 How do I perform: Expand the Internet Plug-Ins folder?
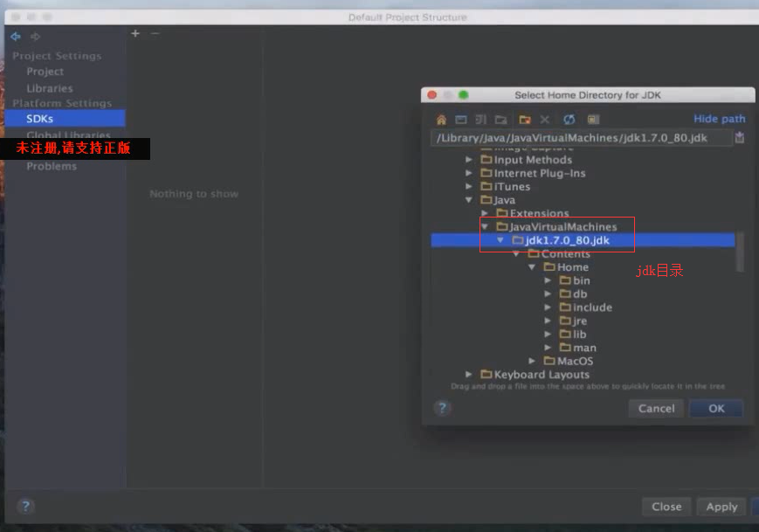[468, 173]
